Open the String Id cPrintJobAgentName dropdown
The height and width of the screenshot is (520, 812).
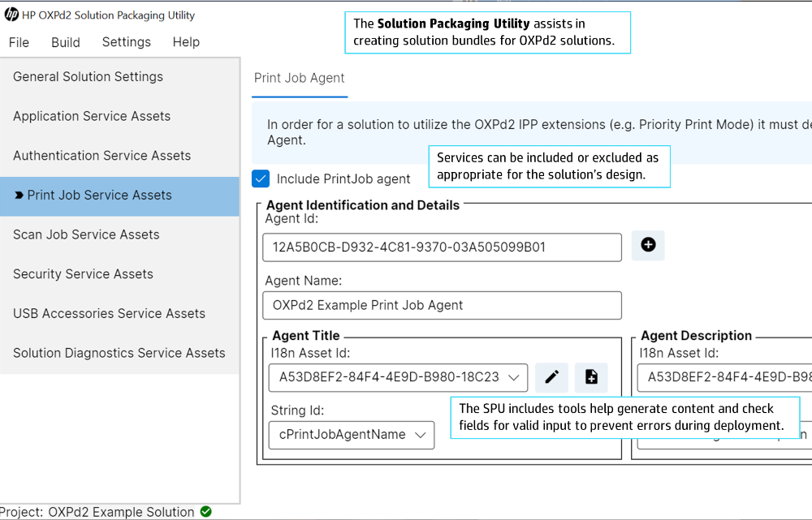coord(352,435)
